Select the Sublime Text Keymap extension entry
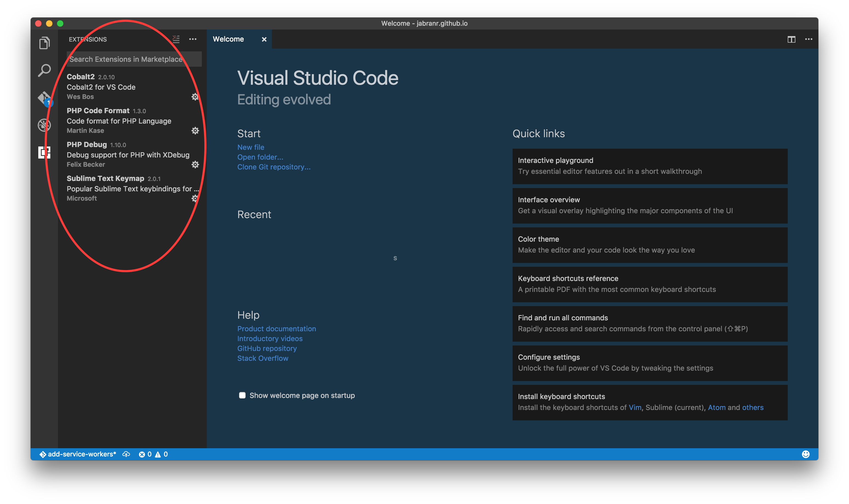Image resolution: width=849 pixels, height=504 pixels. [133, 189]
